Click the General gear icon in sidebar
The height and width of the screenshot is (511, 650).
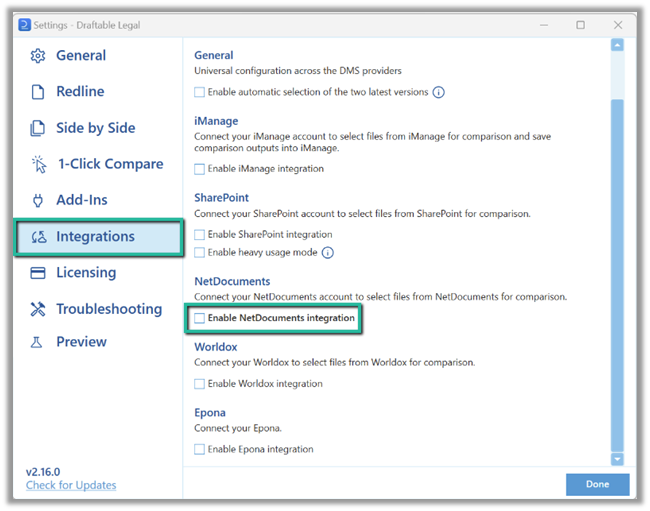coord(38,56)
